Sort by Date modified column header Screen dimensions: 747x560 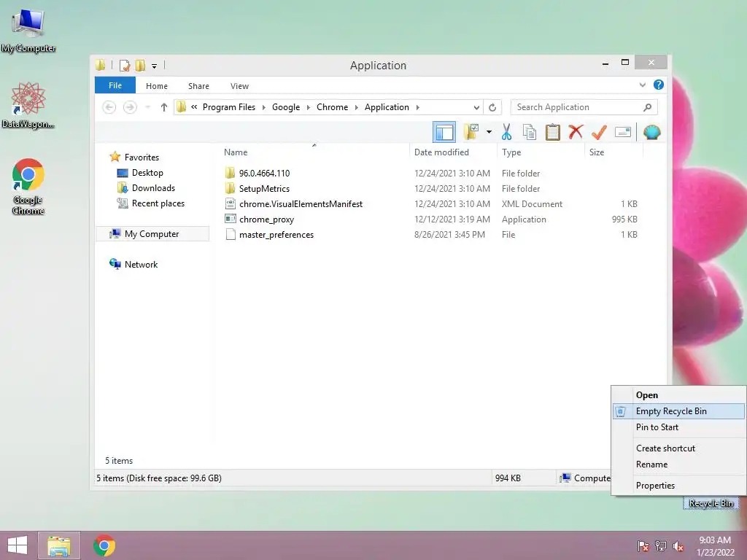click(x=441, y=152)
